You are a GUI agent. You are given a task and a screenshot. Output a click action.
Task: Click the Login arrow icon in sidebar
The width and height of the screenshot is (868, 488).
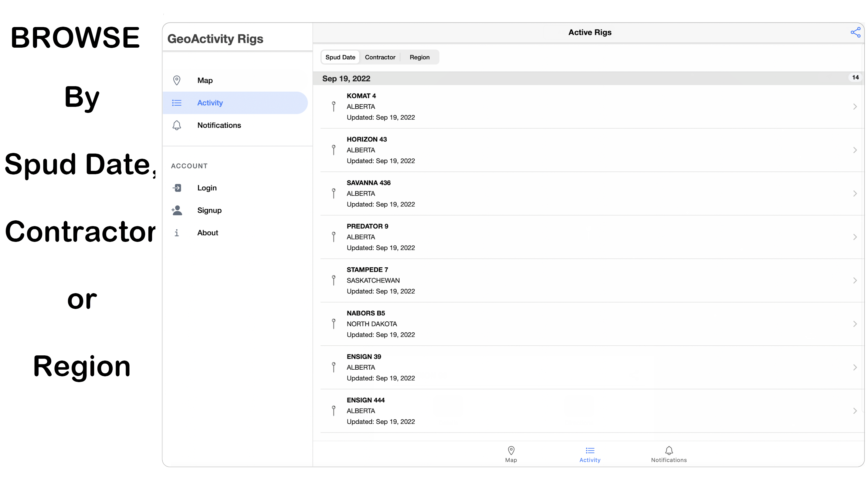[177, 188]
